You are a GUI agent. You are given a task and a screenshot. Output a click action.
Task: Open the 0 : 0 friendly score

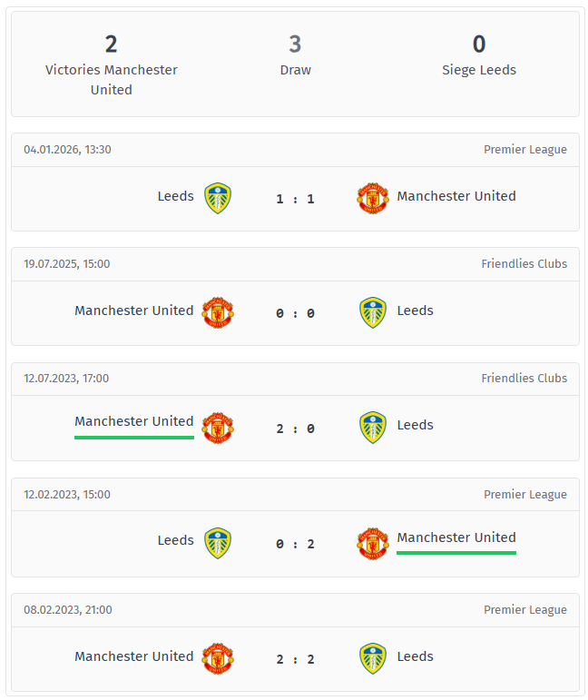coord(295,313)
